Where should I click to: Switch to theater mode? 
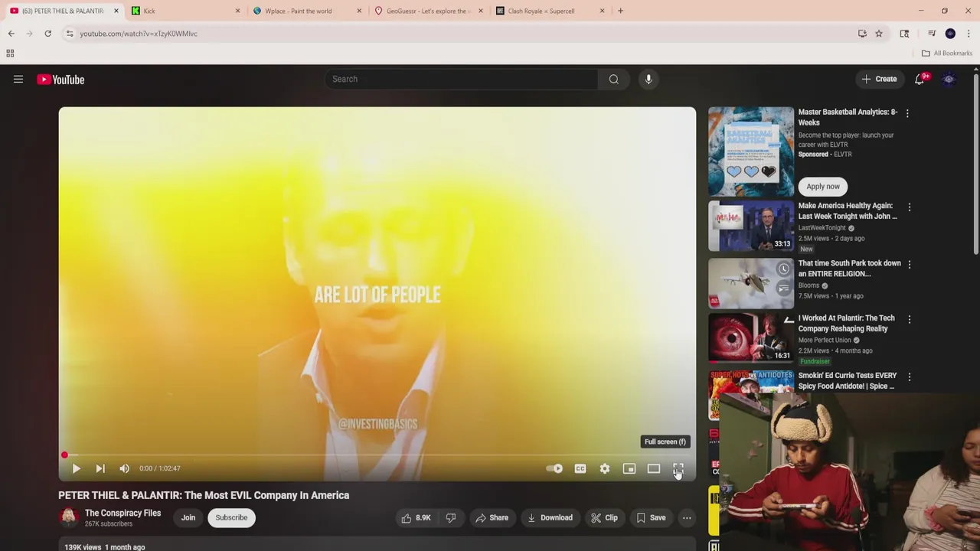click(654, 468)
